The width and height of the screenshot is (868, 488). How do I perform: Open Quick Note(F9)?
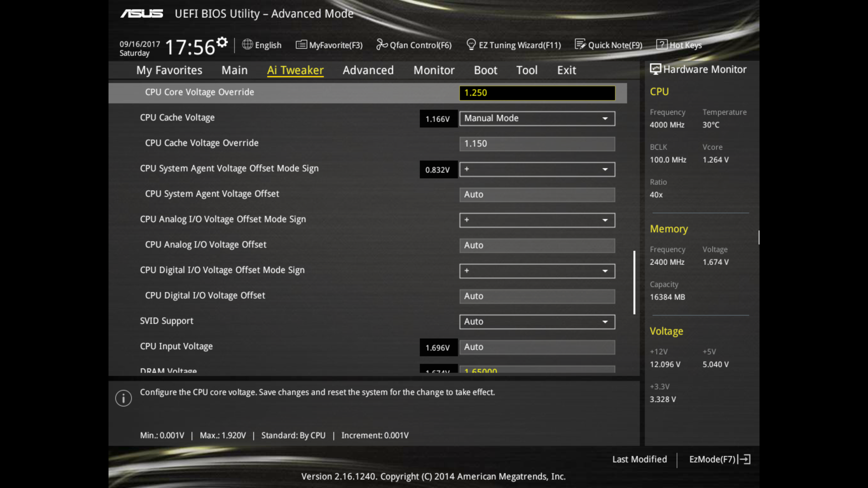(x=609, y=45)
